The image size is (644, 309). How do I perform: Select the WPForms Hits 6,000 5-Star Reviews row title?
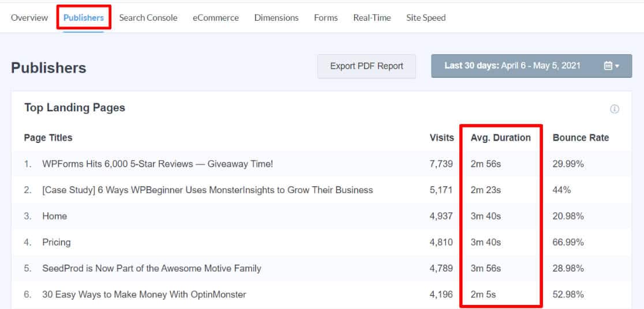(158, 164)
